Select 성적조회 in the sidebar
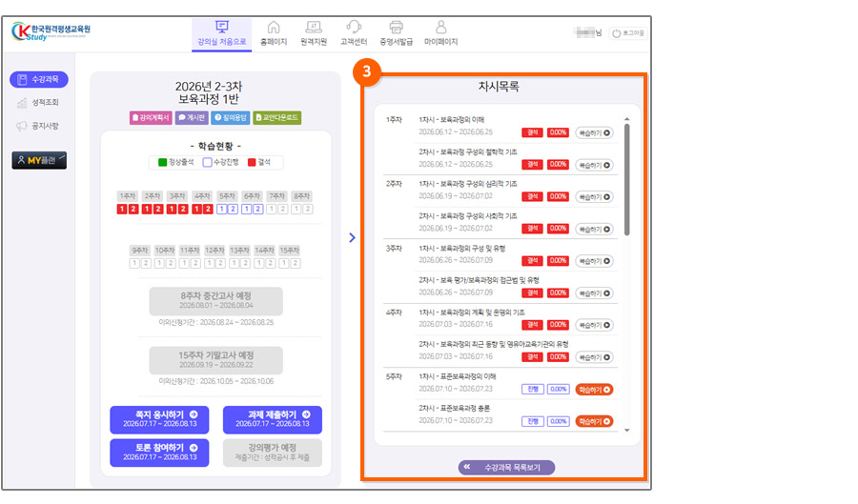This screenshot has width=858, height=504. click(x=38, y=102)
